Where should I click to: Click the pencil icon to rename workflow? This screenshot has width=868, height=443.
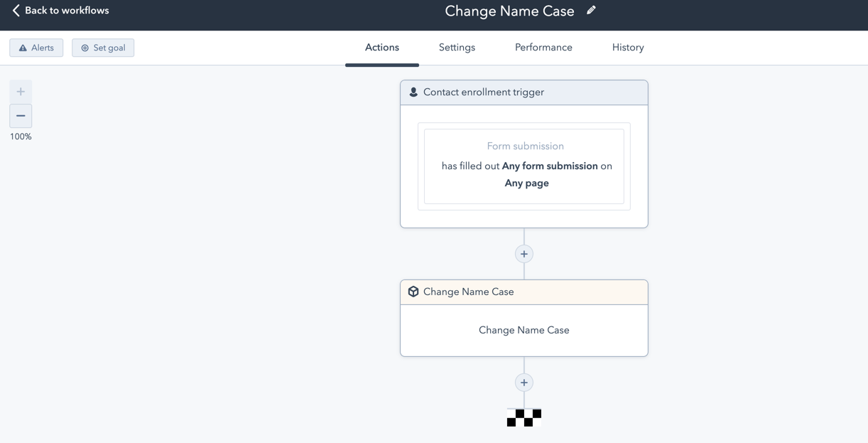(x=591, y=11)
